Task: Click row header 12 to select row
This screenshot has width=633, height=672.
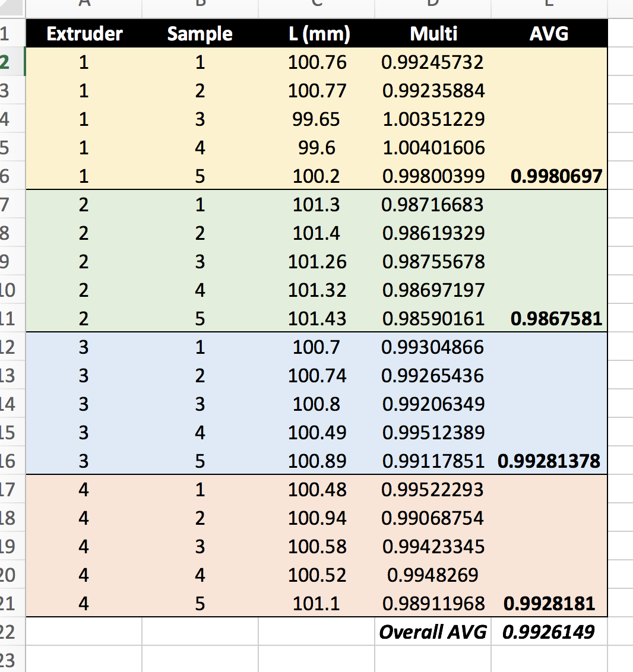Action: click(8, 347)
